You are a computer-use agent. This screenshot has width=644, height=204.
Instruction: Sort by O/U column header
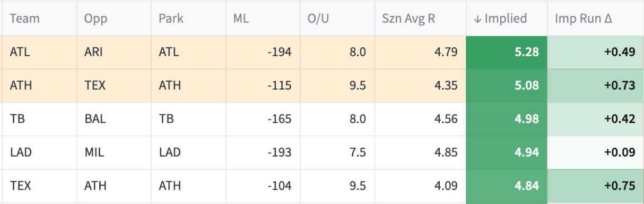point(337,19)
